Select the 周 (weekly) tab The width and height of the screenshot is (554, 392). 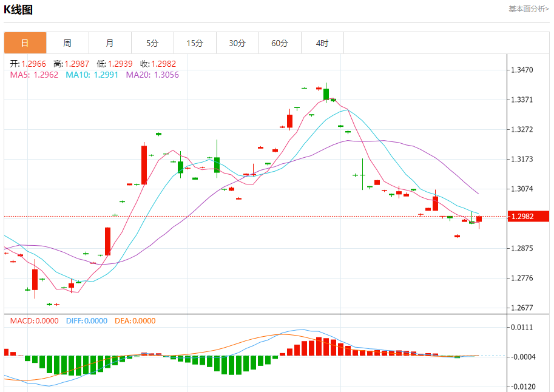pyautogui.click(x=67, y=43)
